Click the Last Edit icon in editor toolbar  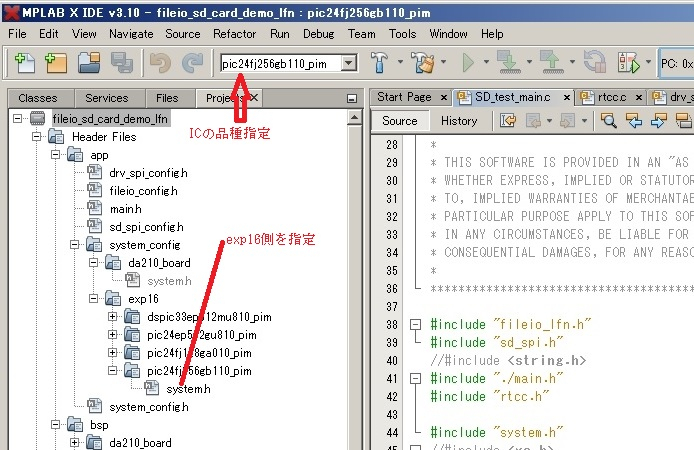(x=508, y=120)
